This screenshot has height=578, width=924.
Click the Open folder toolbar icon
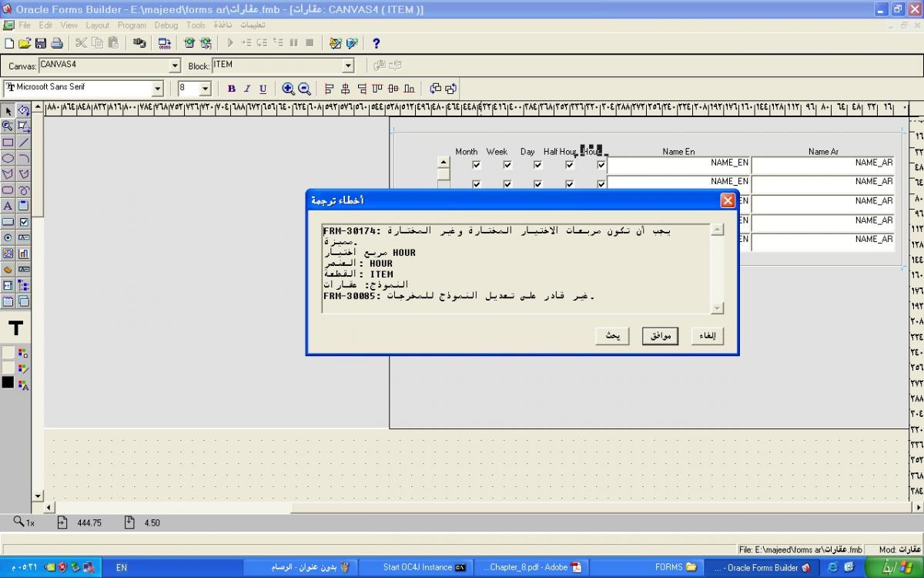point(24,43)
